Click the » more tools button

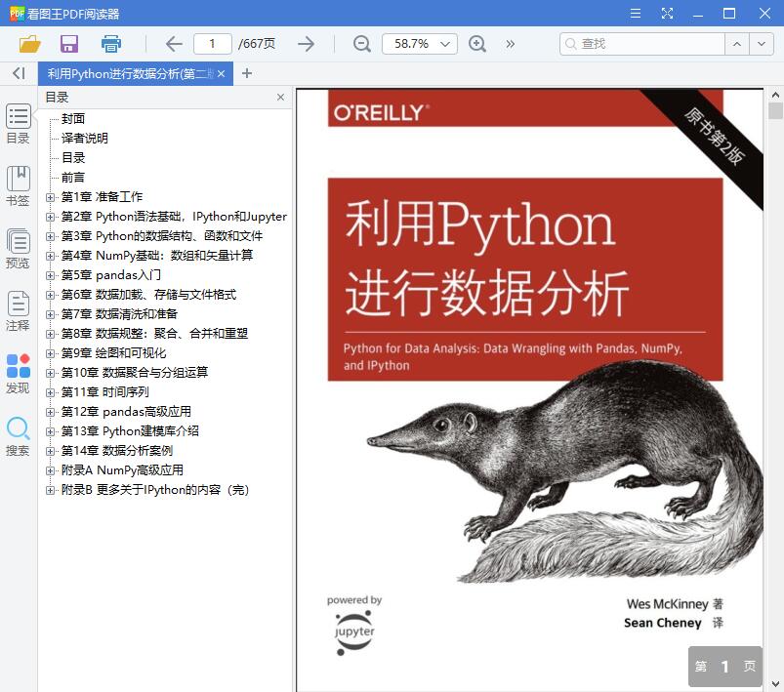510,44
